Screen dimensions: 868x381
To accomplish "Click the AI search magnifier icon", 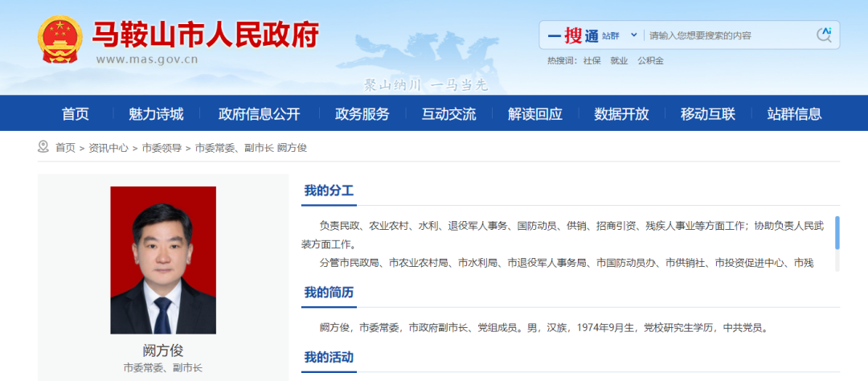I will 824,35.
